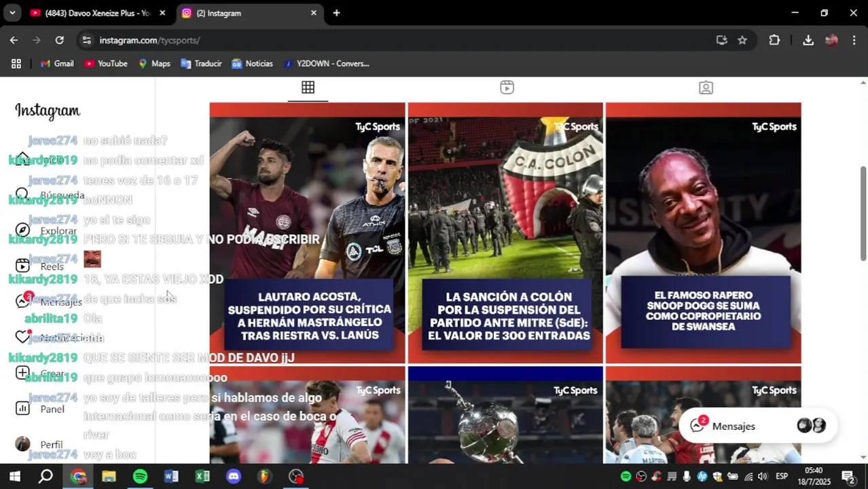Screen dimensions: 868x489
Task: Bookmark this page with the star
Action: pos(742,40)
